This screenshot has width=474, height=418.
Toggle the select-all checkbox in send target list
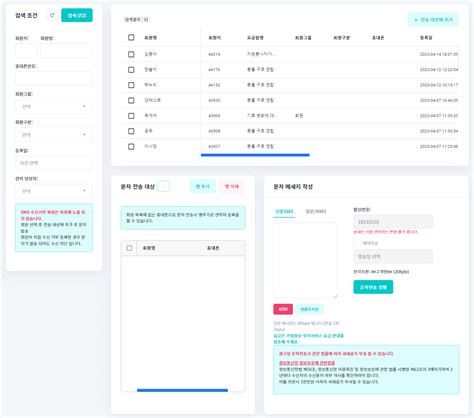click(129, 248)
